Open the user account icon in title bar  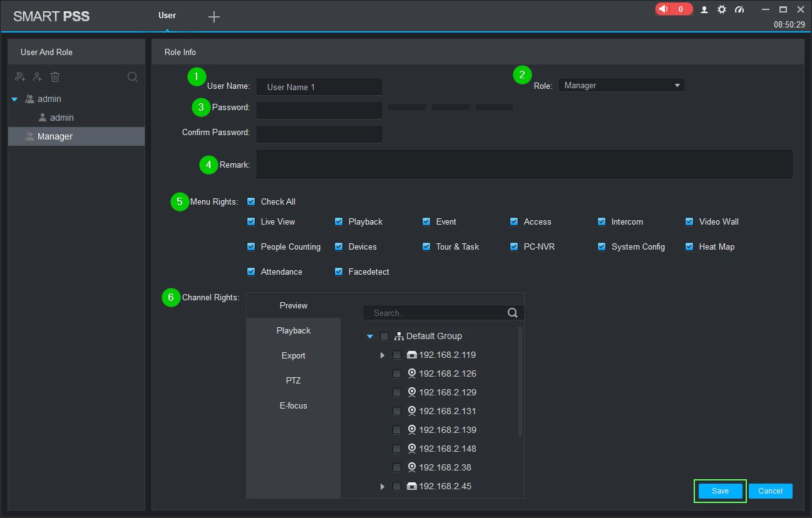click(704, 9)
